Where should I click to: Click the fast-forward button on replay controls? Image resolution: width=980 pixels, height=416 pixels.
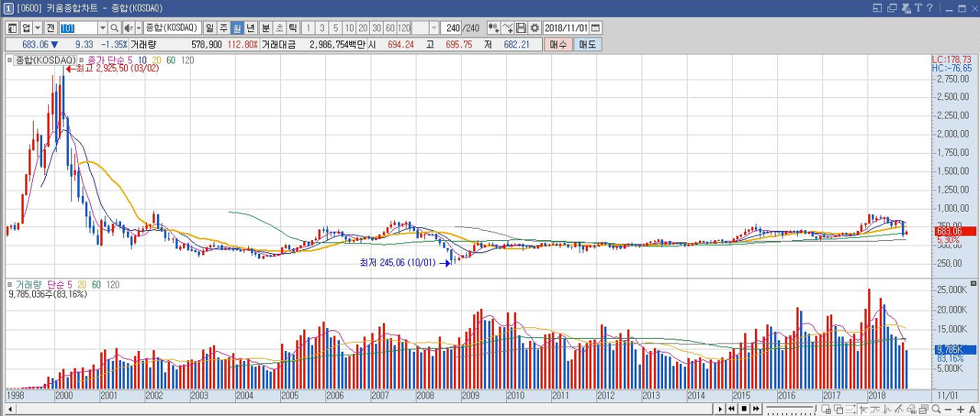tap(756, 409)
